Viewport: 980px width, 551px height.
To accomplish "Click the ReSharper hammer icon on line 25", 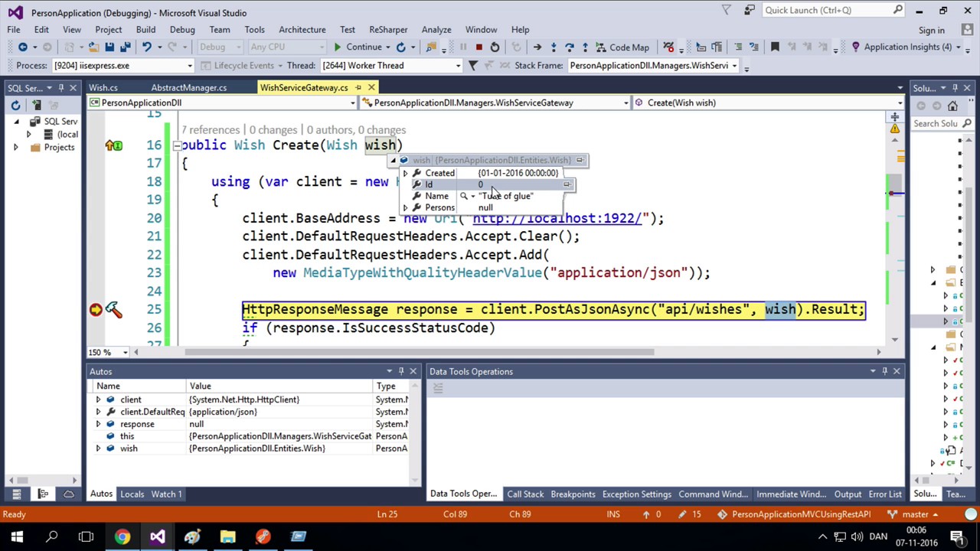I will click(113, 309).
